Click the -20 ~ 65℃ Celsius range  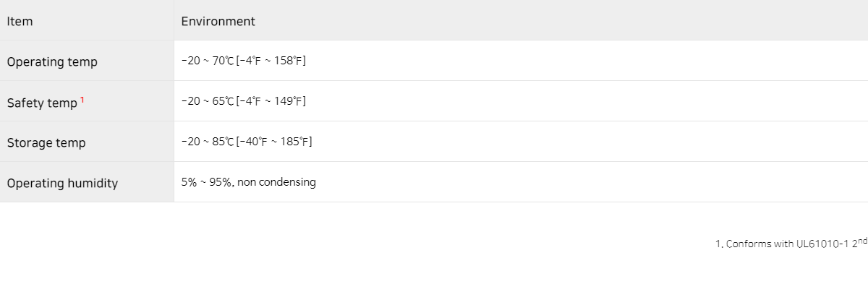[x=208, y=101]
